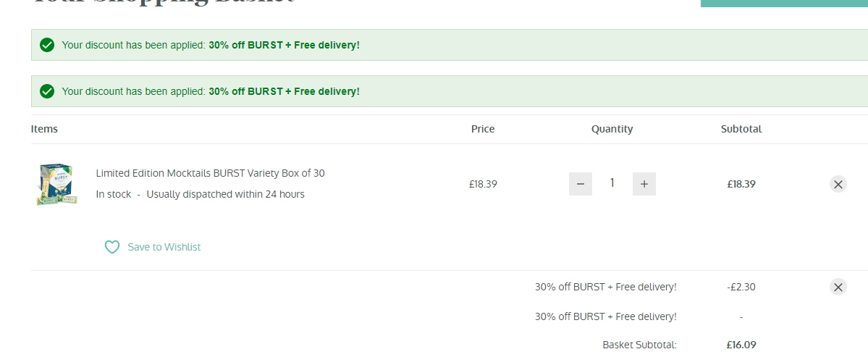
Task: Decrease quantity with the minus button
Action: 580,184
